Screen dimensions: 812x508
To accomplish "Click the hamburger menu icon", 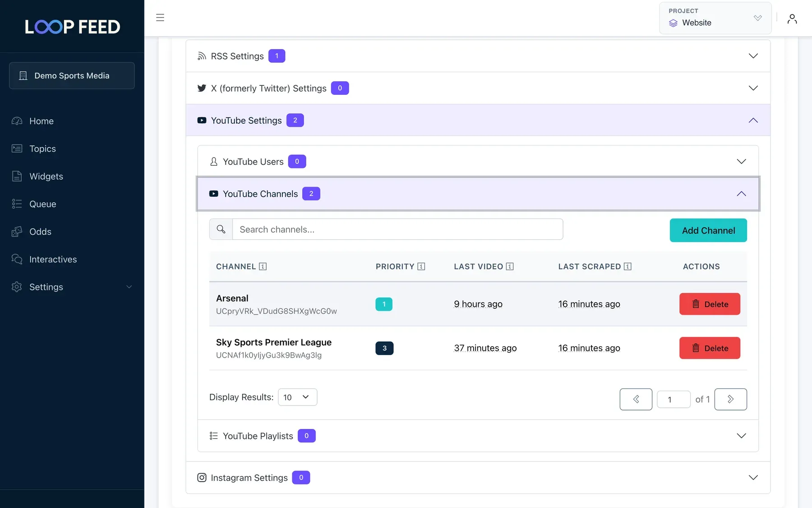I will 160,18.
